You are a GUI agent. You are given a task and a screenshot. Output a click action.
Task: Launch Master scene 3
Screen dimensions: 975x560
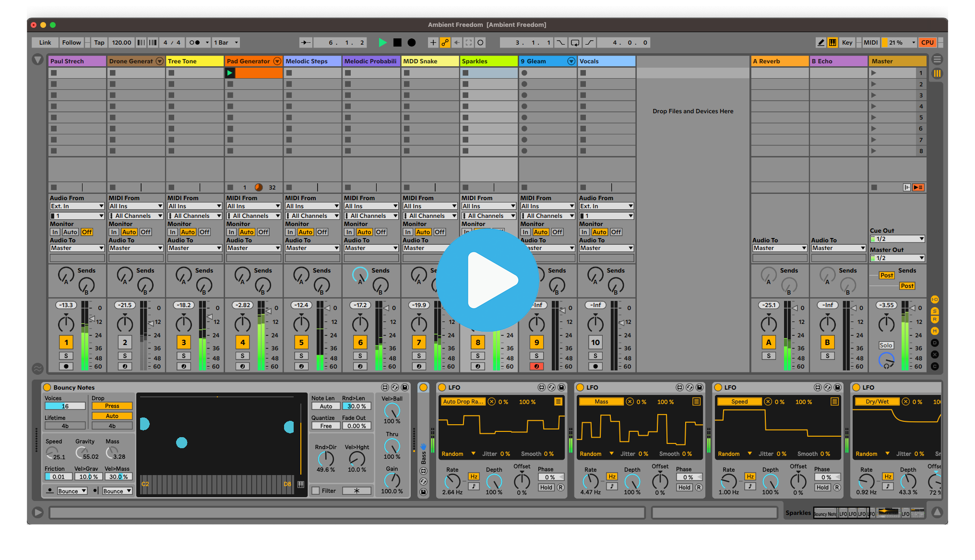tap(874, 95)
